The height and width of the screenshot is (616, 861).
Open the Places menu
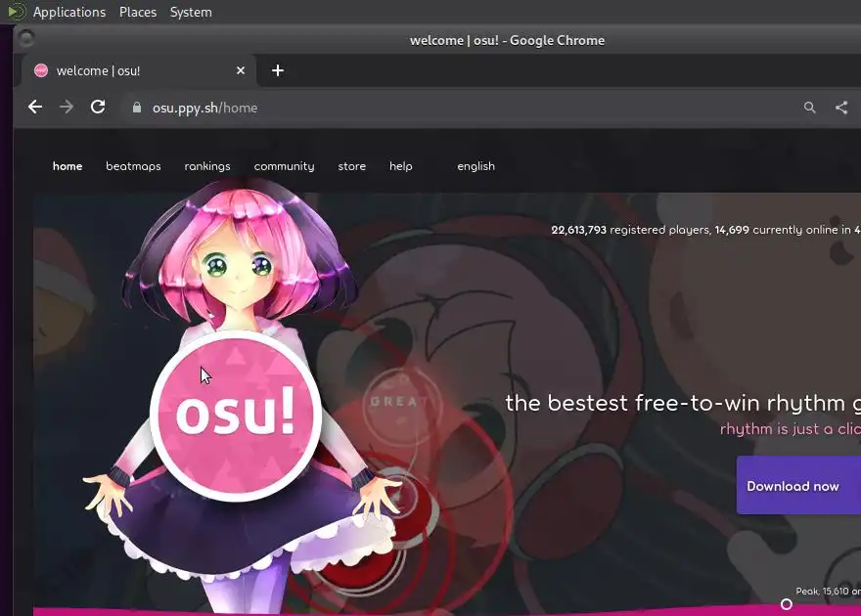click(138, 12)
